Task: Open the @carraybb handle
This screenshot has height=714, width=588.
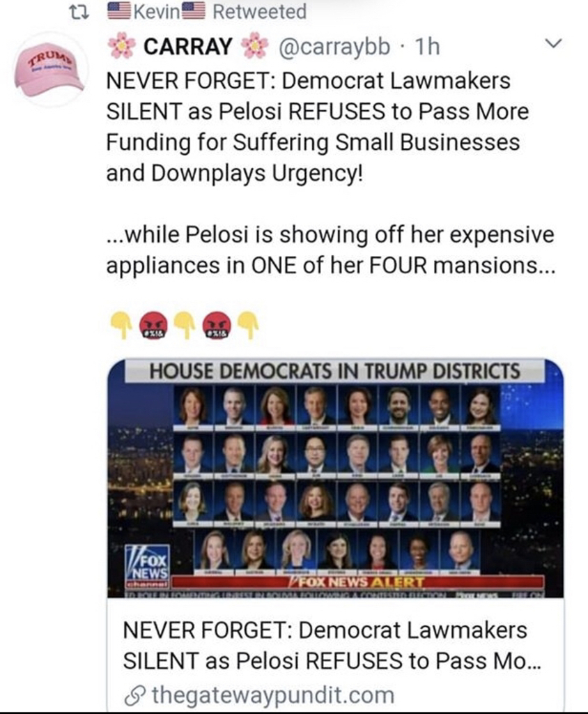Action: pos(334,46)
